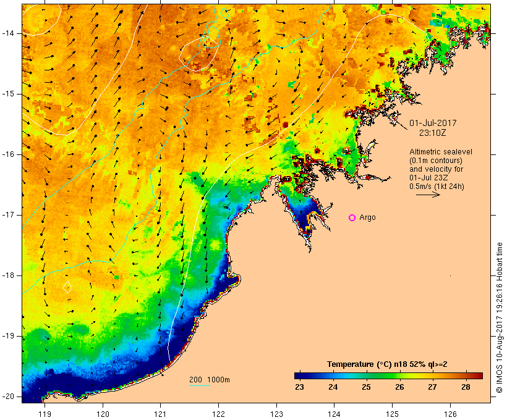This screenshot has height=420, width=507.
Task: Click the cyan bathymetry legend line
Action: pyautogui.click(x=200, y=385)
